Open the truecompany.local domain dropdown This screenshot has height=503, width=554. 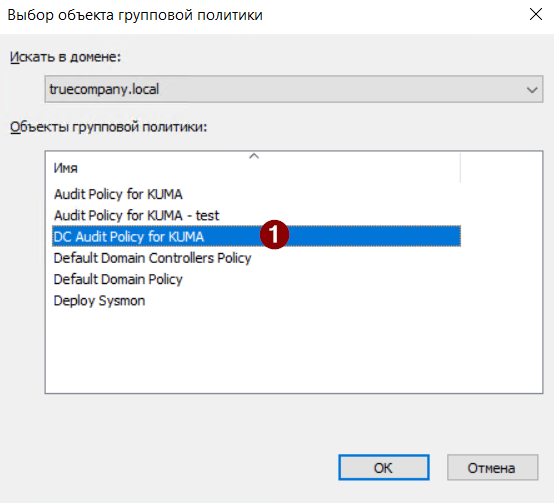[x=294, y=89]
